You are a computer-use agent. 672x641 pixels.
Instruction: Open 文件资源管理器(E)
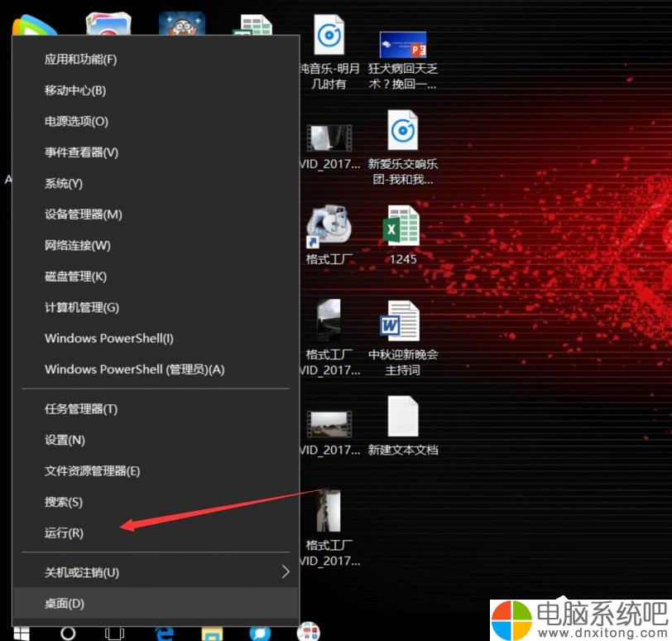click(156, 471)
